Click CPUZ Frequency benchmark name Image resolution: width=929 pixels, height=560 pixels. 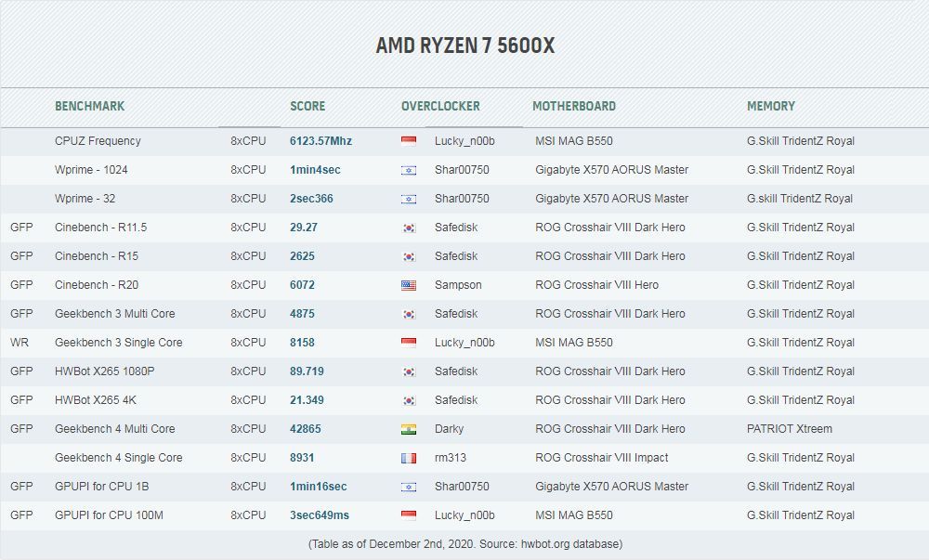[98, 141]
